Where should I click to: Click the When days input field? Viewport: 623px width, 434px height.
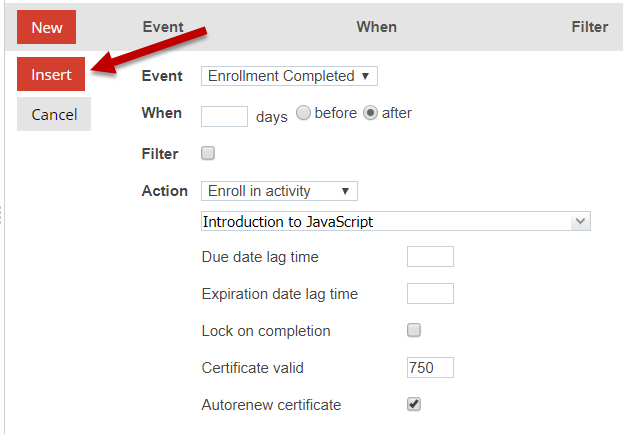[x=224, y=115]
